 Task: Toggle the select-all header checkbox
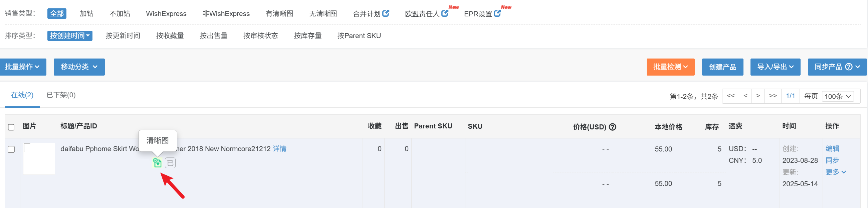point(11,127)
